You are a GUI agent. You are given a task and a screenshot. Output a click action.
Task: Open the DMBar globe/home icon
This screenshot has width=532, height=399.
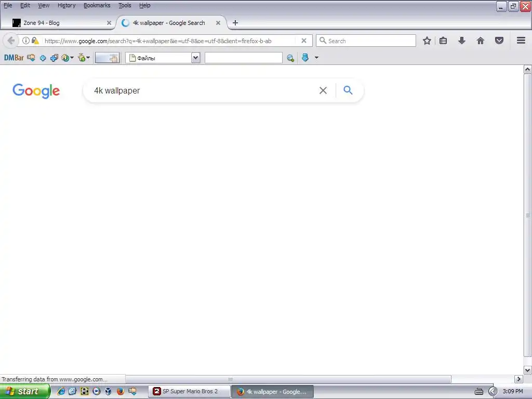click(65, 58)
